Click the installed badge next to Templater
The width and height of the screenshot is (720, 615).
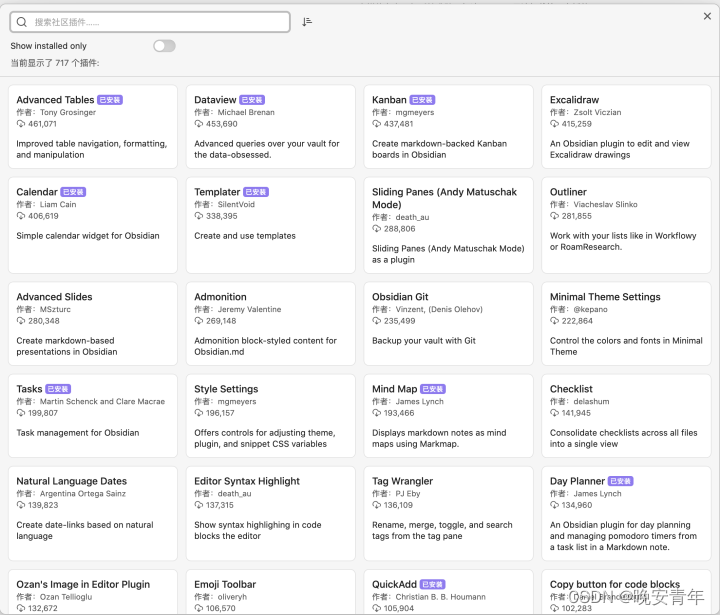(256, 192)
